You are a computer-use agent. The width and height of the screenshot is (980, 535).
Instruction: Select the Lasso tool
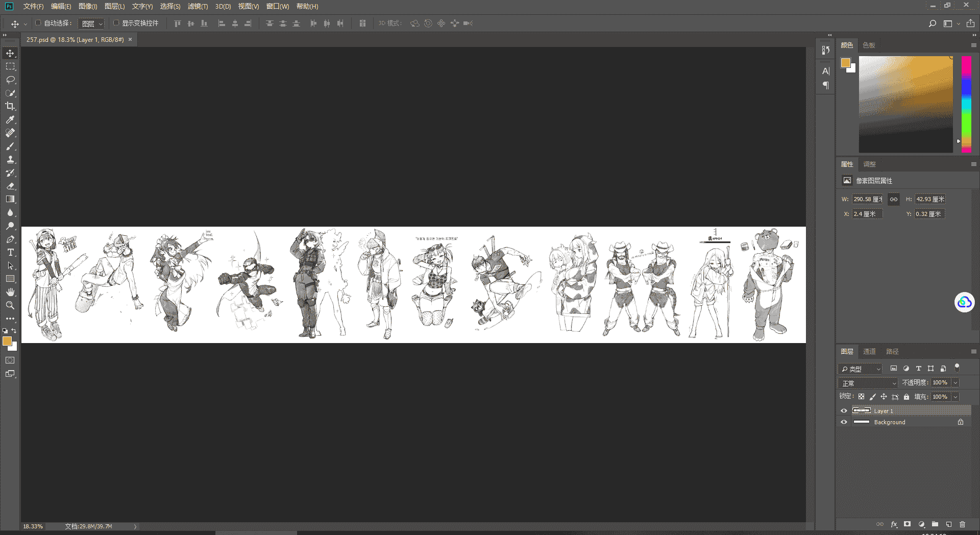pyautogui.click(x=10, y=80)
